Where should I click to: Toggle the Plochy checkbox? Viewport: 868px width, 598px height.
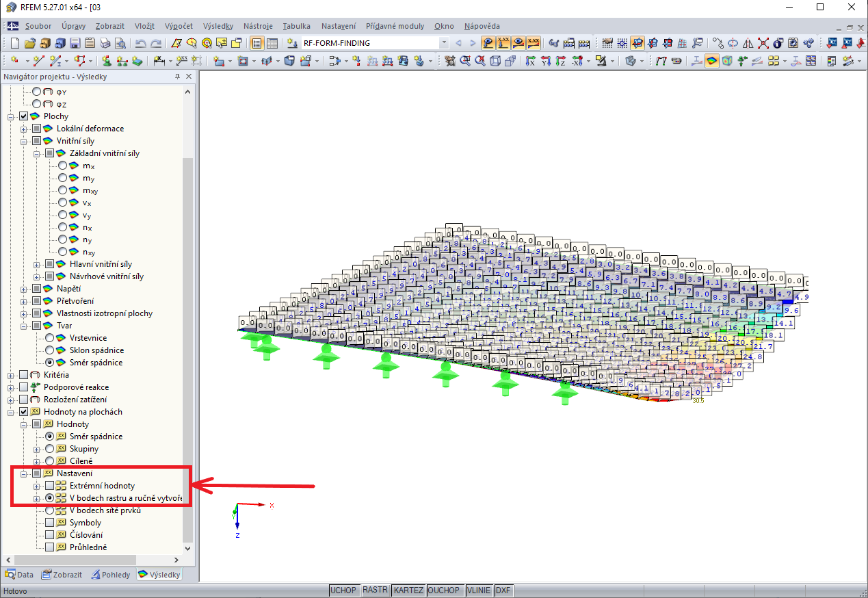[x=24, y=116]
